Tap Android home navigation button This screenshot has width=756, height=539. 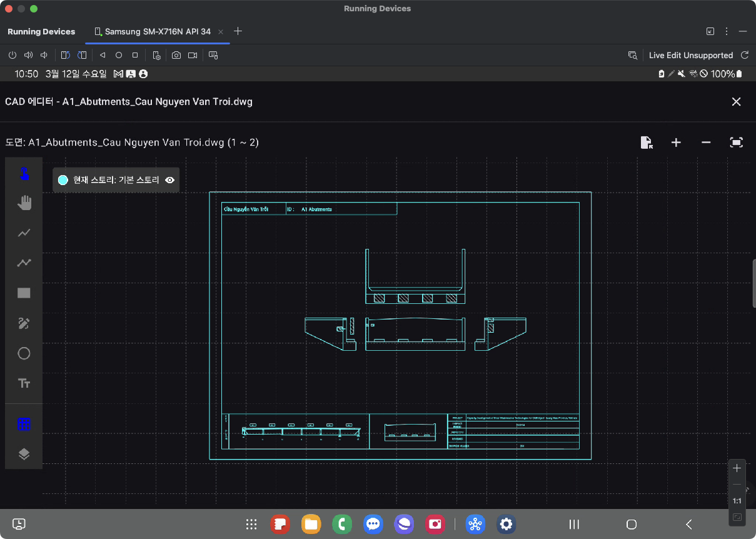(x=632, y=524)
